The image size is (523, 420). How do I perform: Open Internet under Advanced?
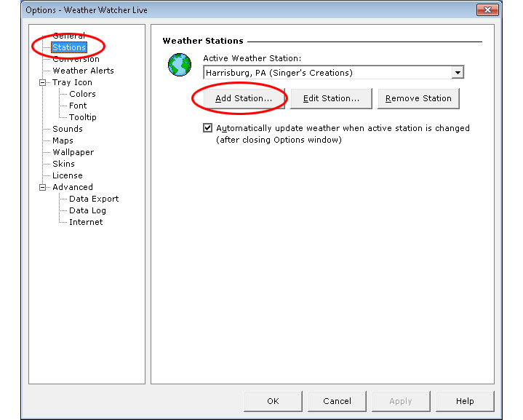[86, 222]
